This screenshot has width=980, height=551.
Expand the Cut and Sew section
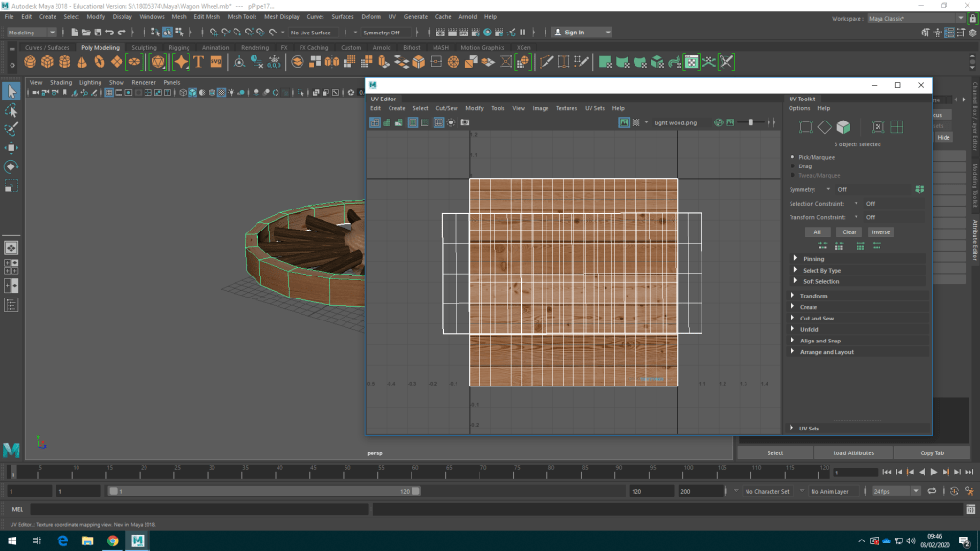(x=816, y=319)
